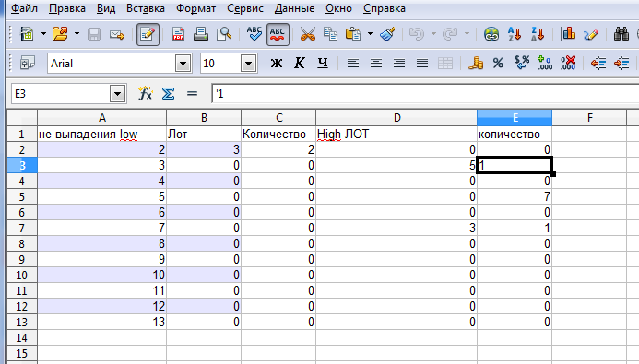Open the Данные menu
The image size is (639, 364).
(x=295, y=8)
